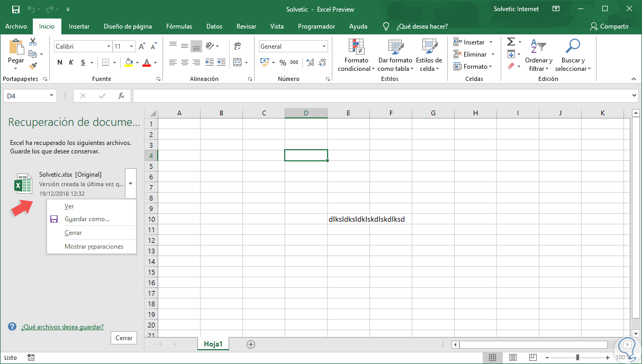
Task: Switch to the Insertar tab
Action: [79, 26]
